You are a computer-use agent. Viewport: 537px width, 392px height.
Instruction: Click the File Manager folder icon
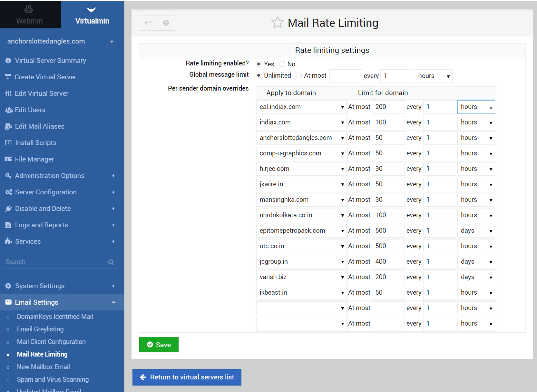tap(8, 159)
